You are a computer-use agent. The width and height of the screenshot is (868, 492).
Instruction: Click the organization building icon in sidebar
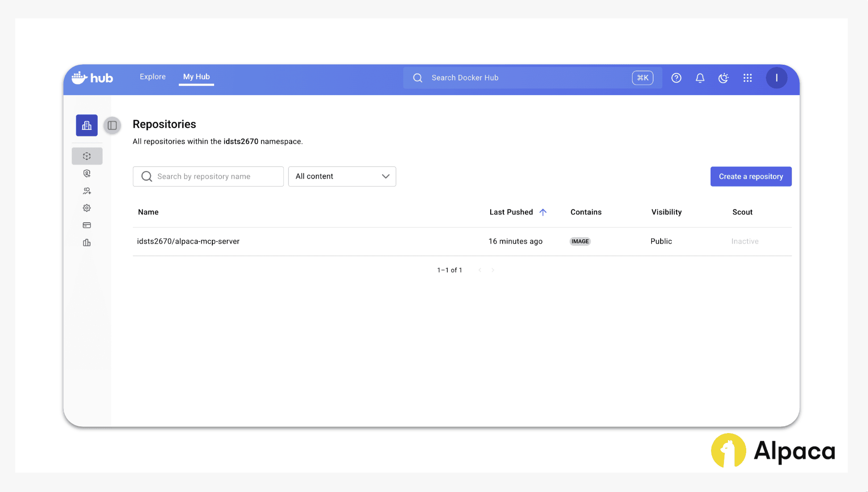pos(87,125)
